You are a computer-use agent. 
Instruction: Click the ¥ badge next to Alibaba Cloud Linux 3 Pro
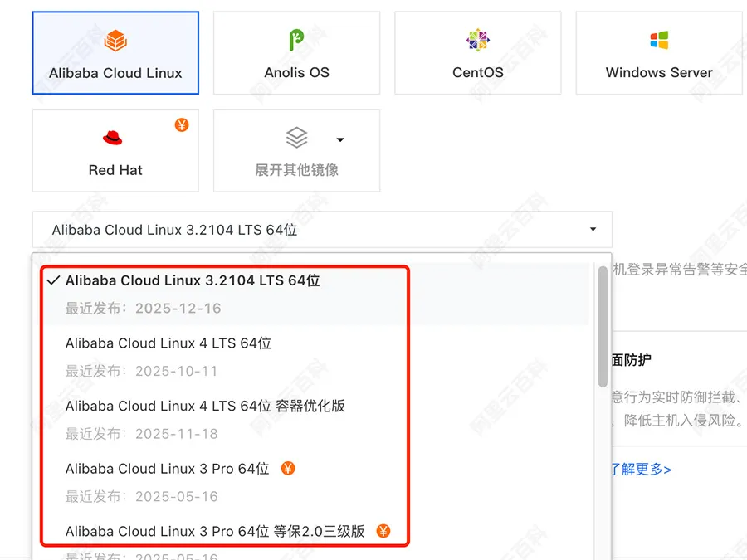pyautogui.click(x=286, y=468)
